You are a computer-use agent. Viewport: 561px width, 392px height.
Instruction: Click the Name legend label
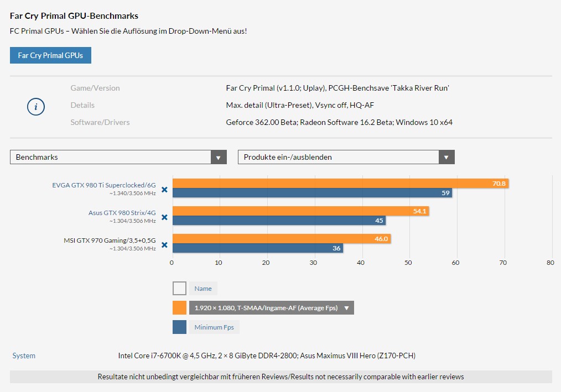203,288
